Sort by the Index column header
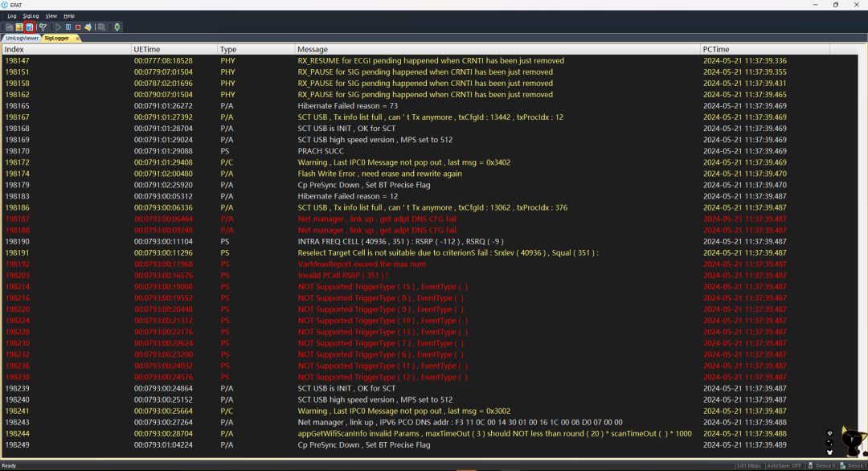The width and height of the screenshot is (868, 471). 67,49
